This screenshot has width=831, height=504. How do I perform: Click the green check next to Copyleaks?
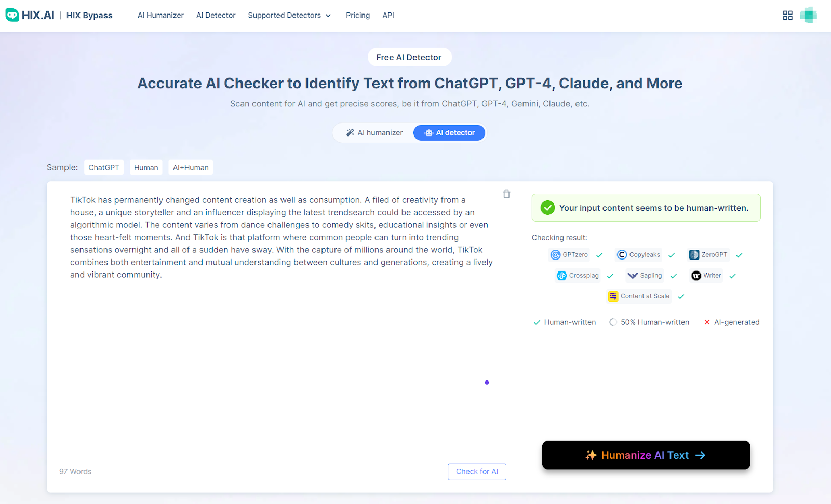click(672, 255)
